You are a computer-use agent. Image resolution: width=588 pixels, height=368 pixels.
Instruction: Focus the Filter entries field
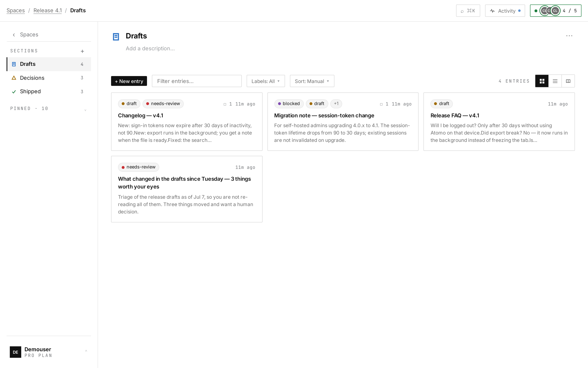pos(197,81)
